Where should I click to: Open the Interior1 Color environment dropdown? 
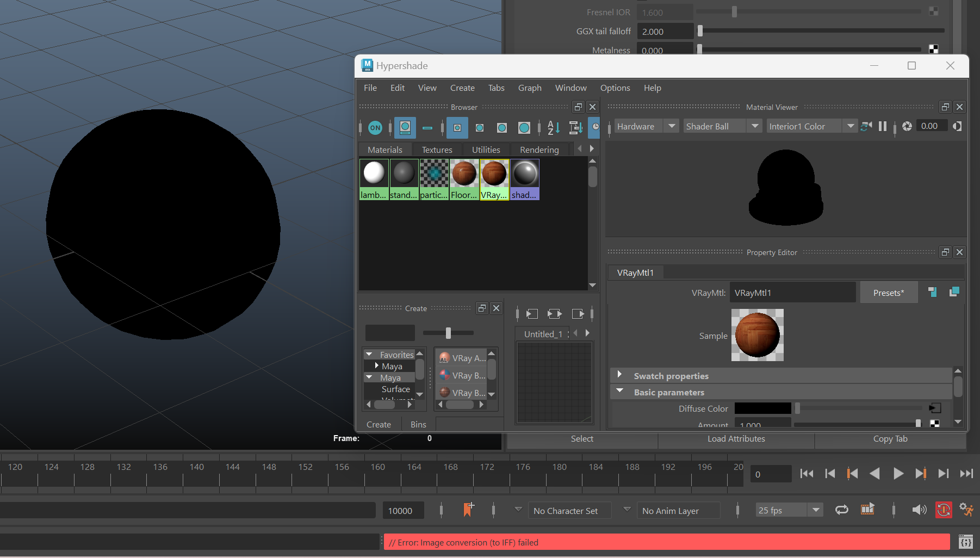pos(812,126)
